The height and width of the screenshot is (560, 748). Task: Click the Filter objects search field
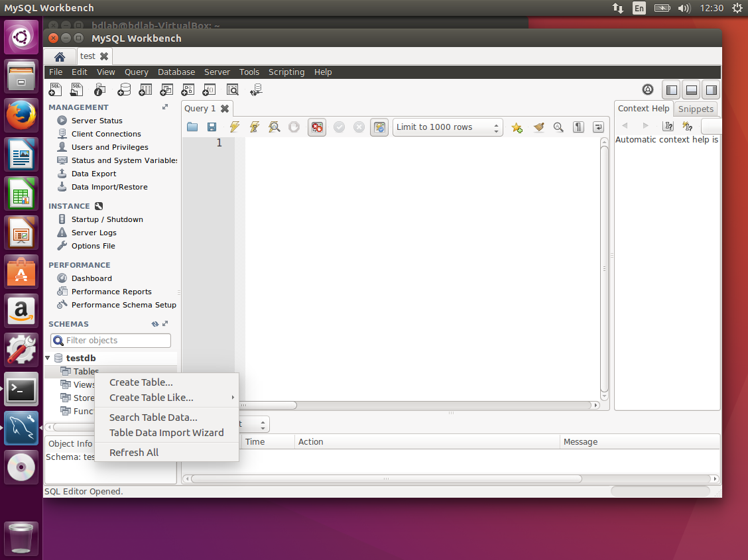coord(111,340)
